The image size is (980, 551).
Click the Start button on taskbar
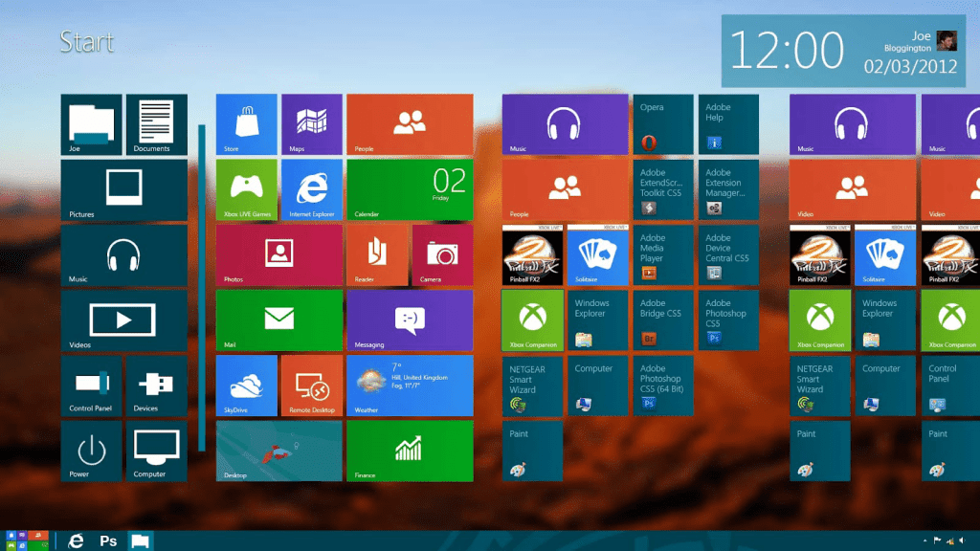pyautogui.click(x=27, y=540)
